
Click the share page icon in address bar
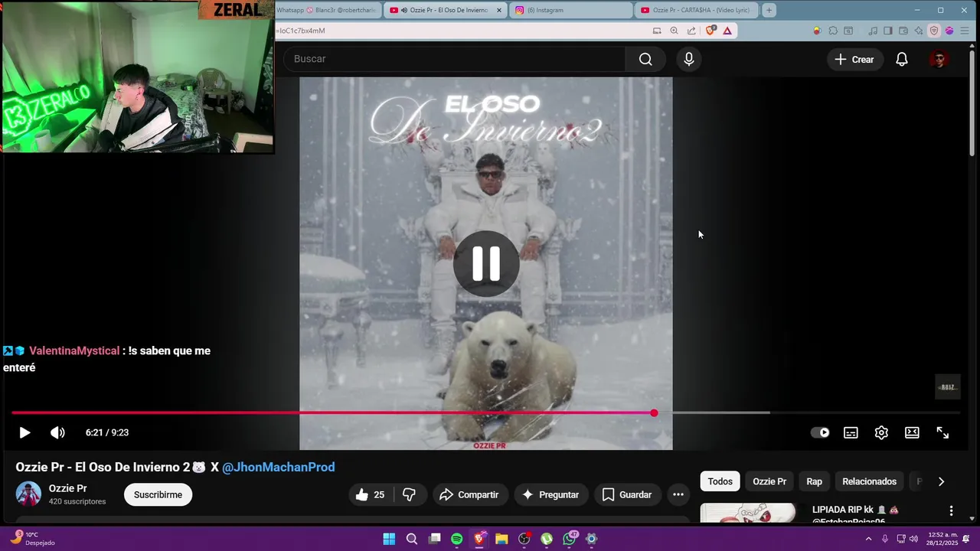pos(691,31)
